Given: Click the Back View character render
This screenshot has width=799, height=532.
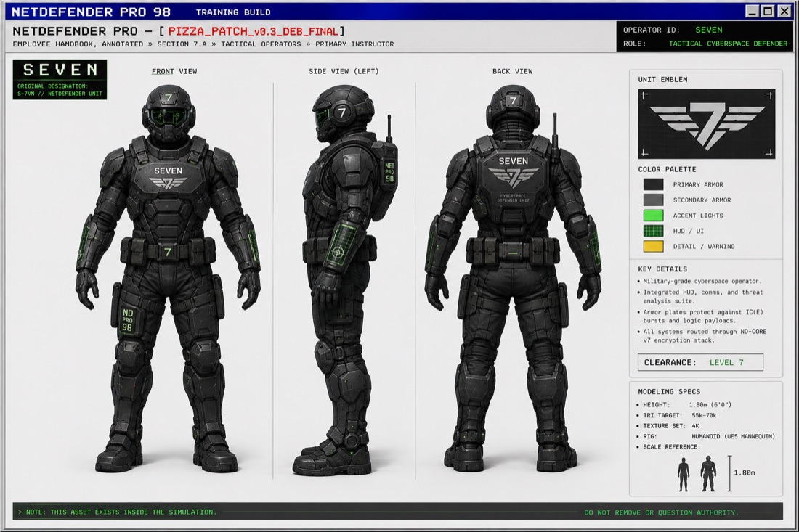Looking at the screenshot, I should tap(513, 279).
